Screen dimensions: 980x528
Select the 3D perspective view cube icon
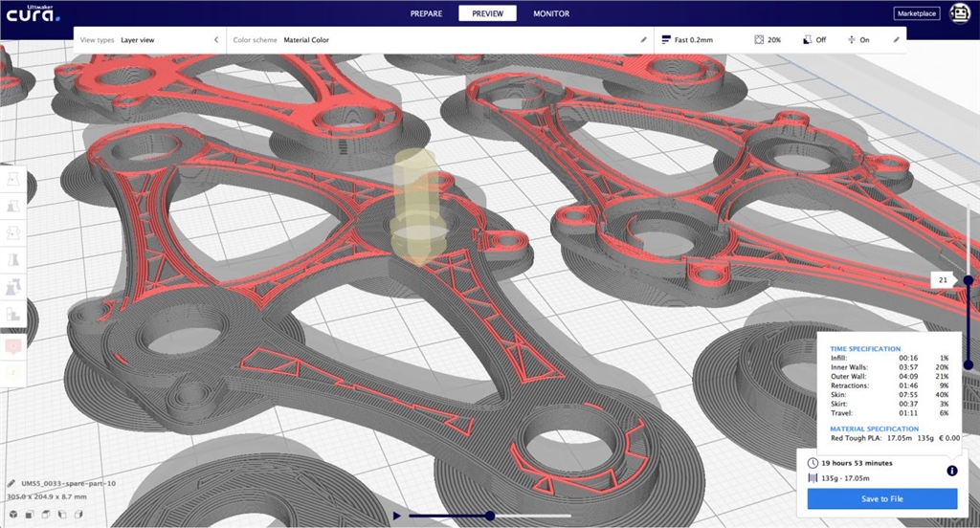pyautogui.click(x=13, y=515)
